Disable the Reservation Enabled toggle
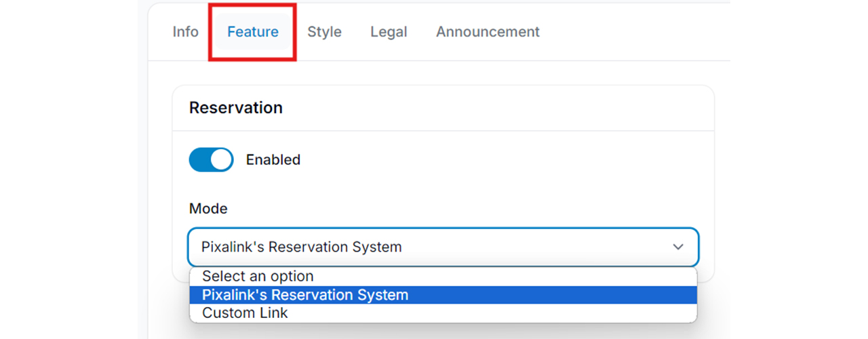Image resolution: width=868 pixels, height=339 pixels. coord(211,160)
